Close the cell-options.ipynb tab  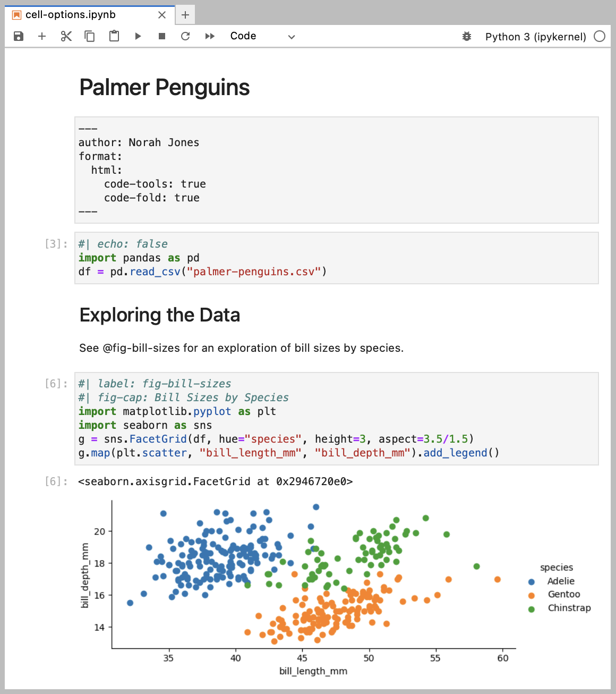(162, 15)
